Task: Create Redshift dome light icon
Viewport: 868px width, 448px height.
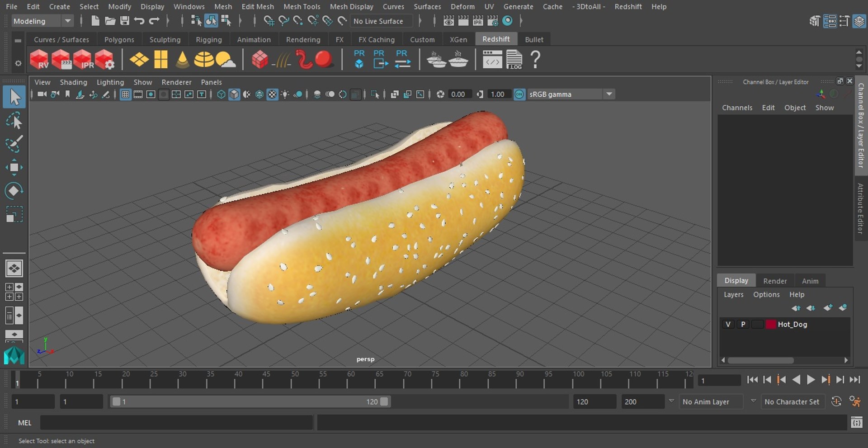Action: point(204,60)
